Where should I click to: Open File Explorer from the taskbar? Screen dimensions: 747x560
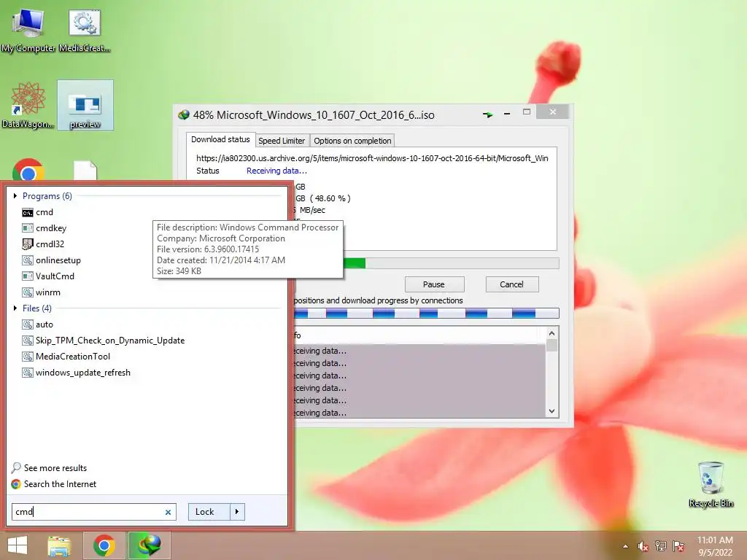pyautogui.click(x=59, y=545)
